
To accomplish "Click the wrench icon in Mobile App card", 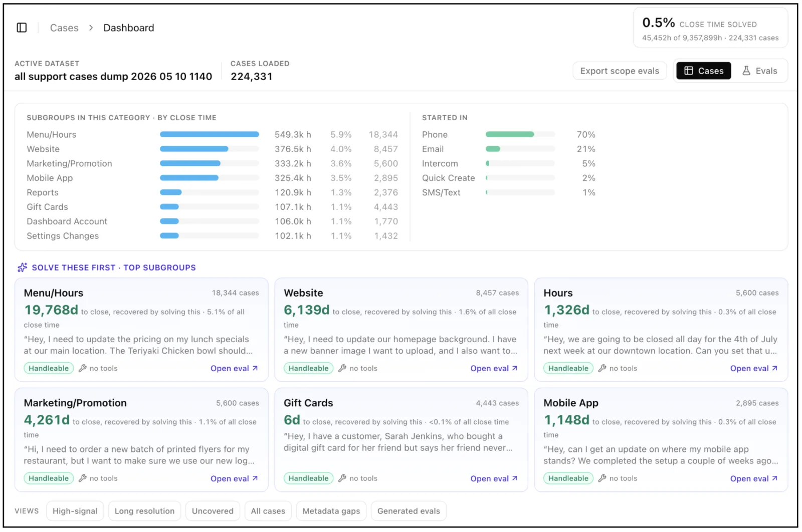I will (602, 478).
